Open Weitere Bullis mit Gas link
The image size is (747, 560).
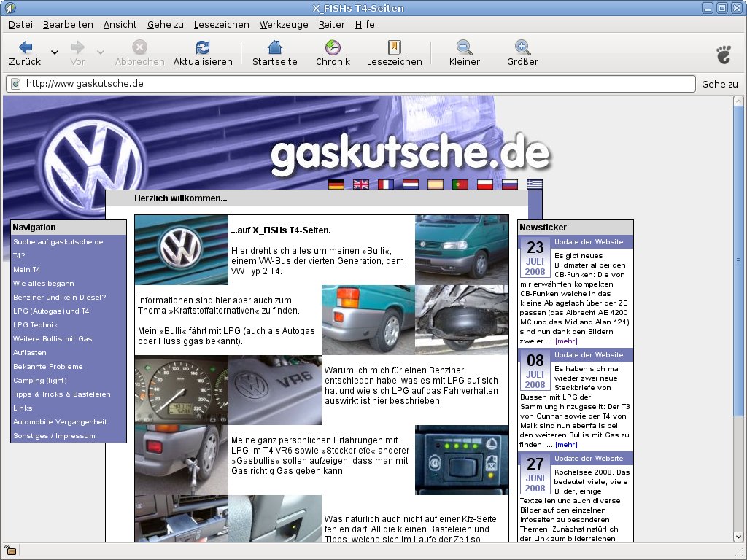click(x=53, y=338)
